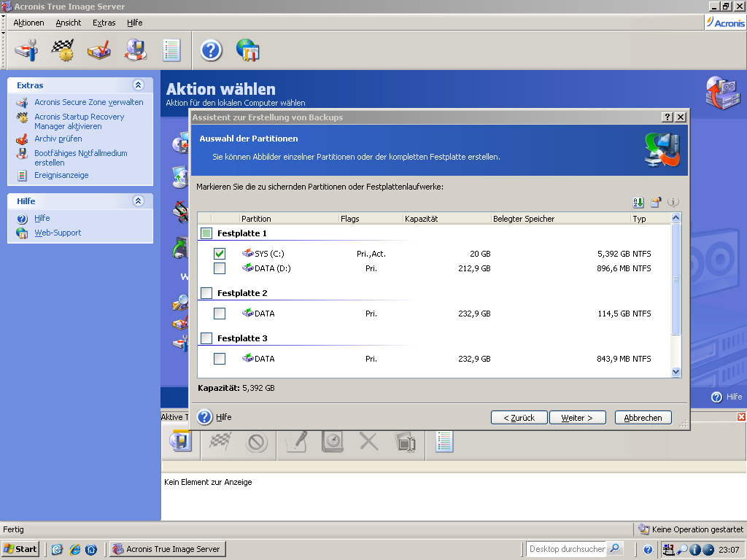Click the Partition column header
The image size is (747, 560).
pyautogui.click(x=289, y=219)
